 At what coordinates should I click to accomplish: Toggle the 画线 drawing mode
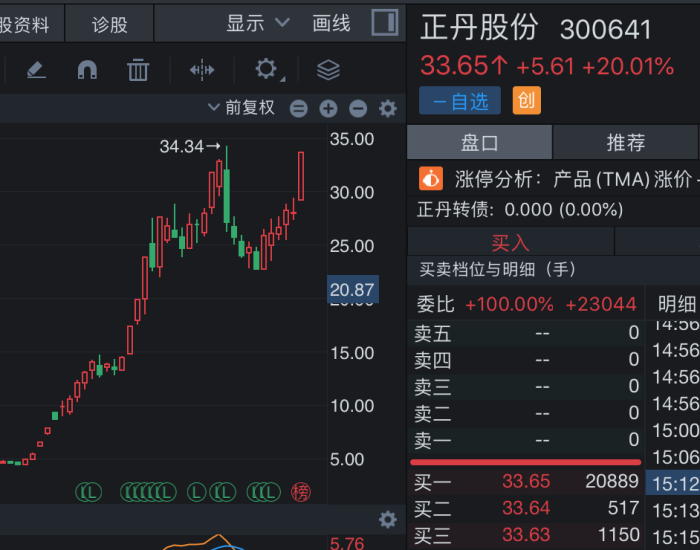tap(331, 23)
